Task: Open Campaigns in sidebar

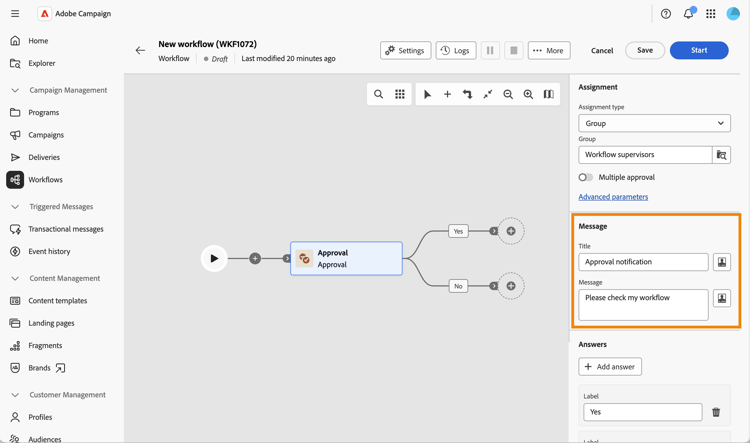Action: (x=46, y=135)
